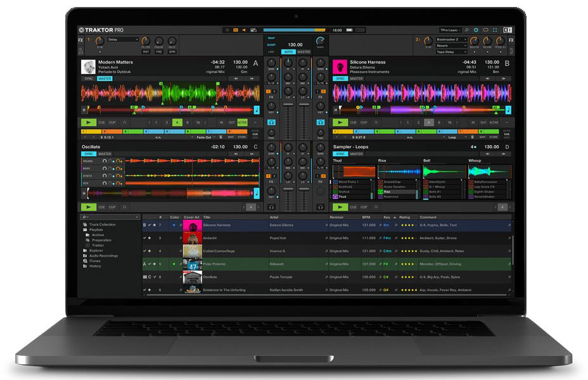
Task: Click the Silicone Harness cover art thumbnail in list
Action: (192, 225)
